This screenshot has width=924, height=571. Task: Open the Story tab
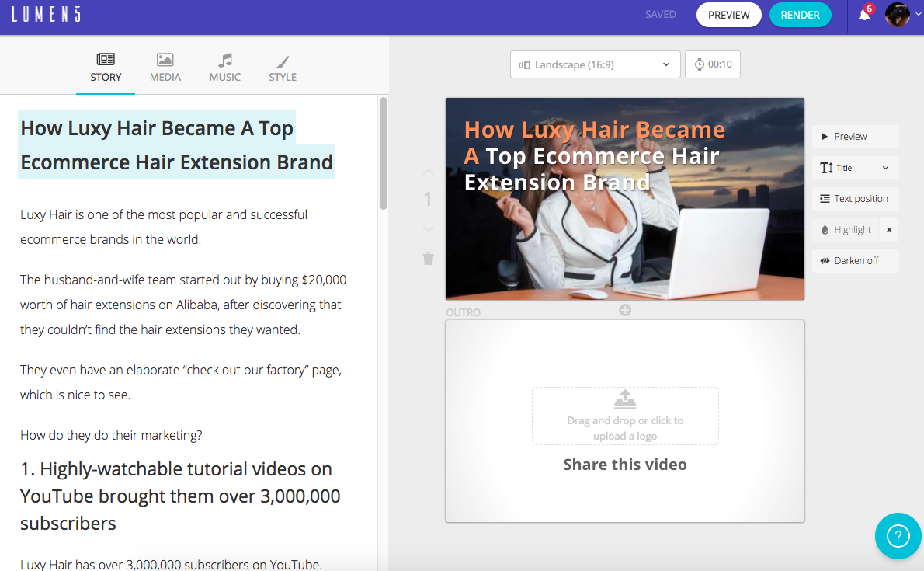(x=106, y=68)
